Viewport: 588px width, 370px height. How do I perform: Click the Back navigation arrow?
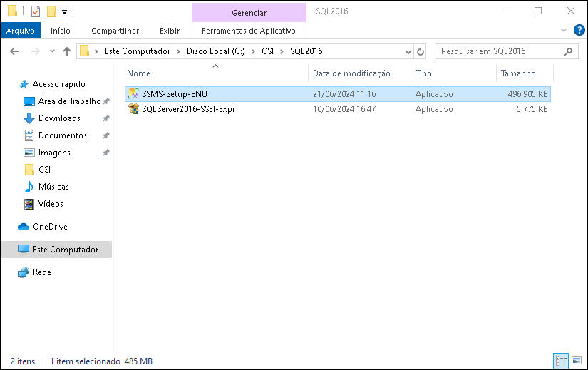[14, 51]
